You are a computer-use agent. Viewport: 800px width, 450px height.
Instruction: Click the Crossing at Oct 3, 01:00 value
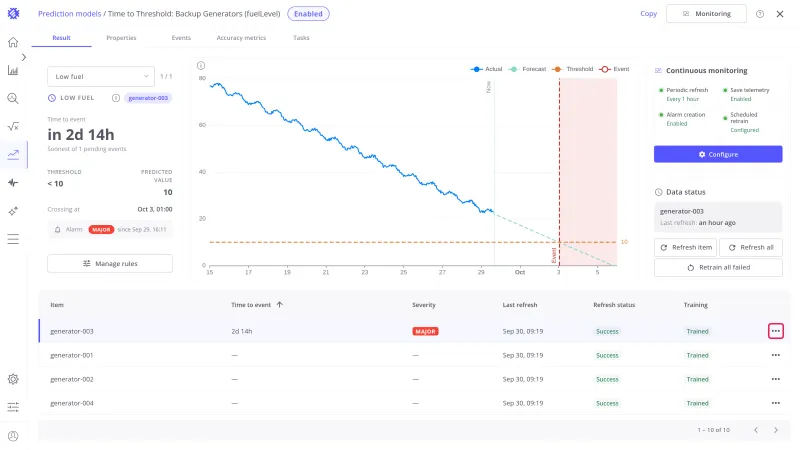155,209
